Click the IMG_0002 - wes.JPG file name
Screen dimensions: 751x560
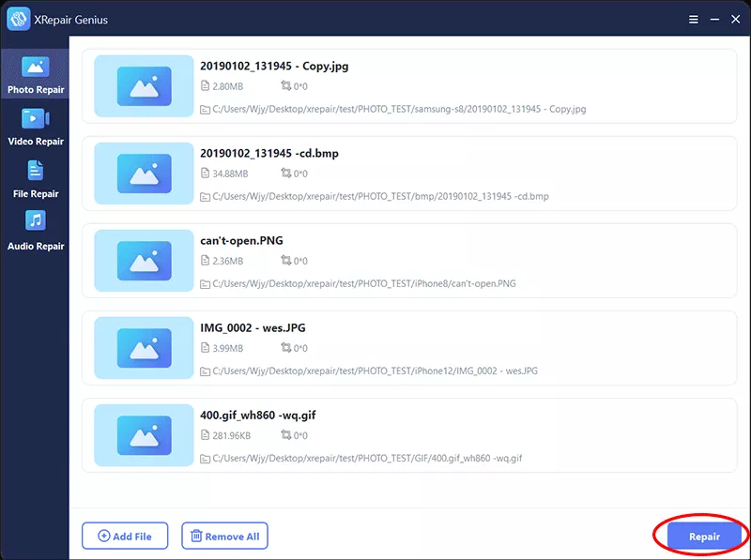(x=253, y=327)
